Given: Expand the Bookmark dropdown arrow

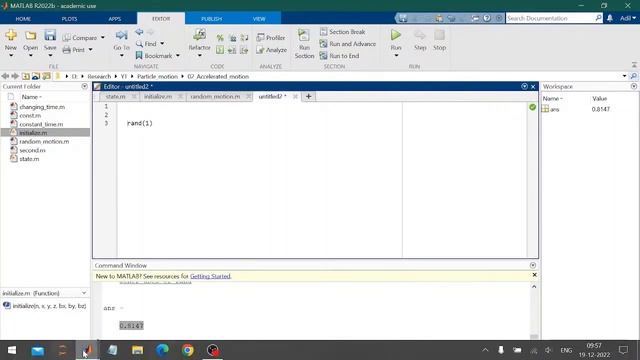Looking at the screenshot, I should click(178, 56).
